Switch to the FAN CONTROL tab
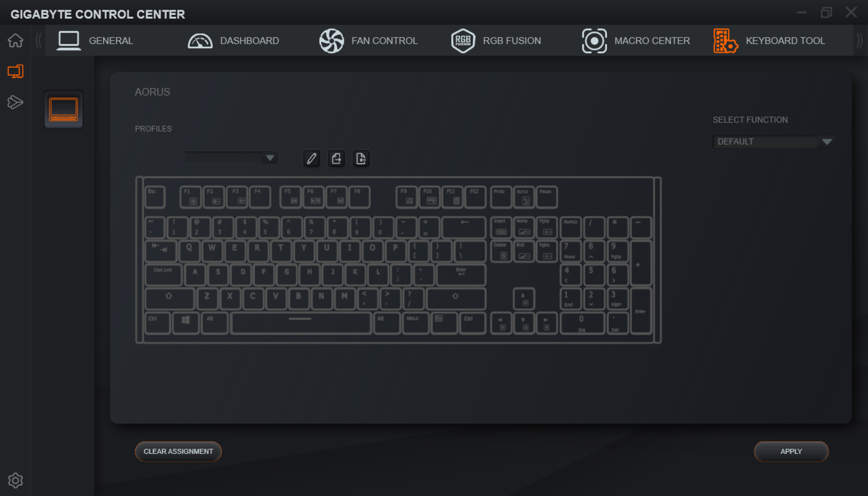Viewport: 868px width, 496px height. pos(368,41)
